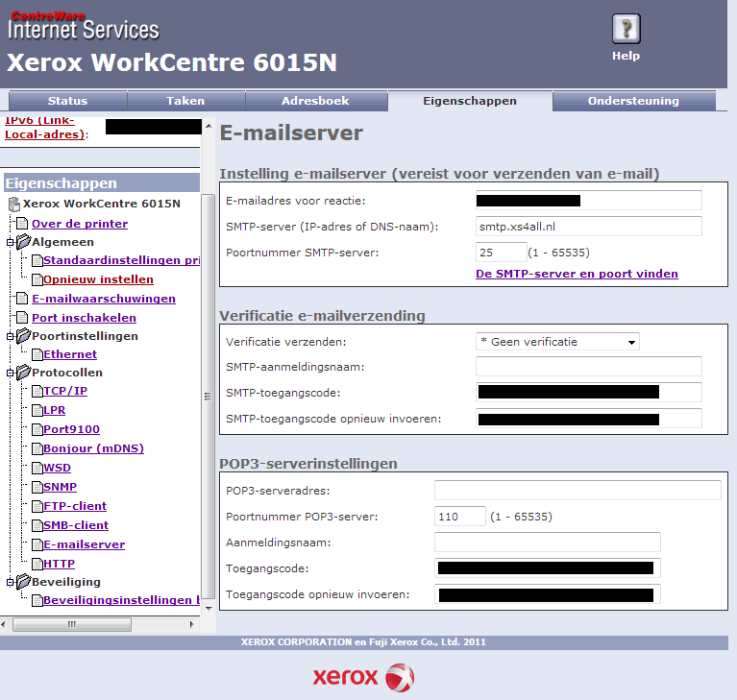Screen dimensions: 737x700
Task: Open the LPR protocol link
Action: tap(54, 410)
